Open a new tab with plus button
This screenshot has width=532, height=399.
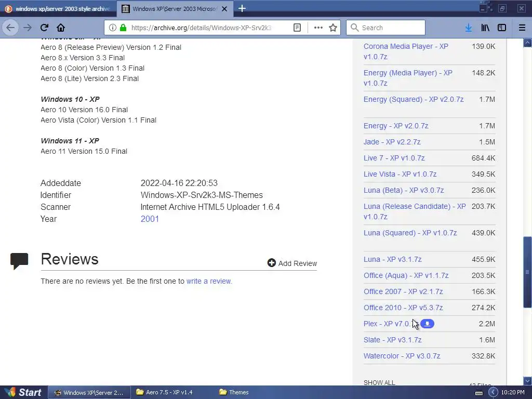click(x=242, y=8)
